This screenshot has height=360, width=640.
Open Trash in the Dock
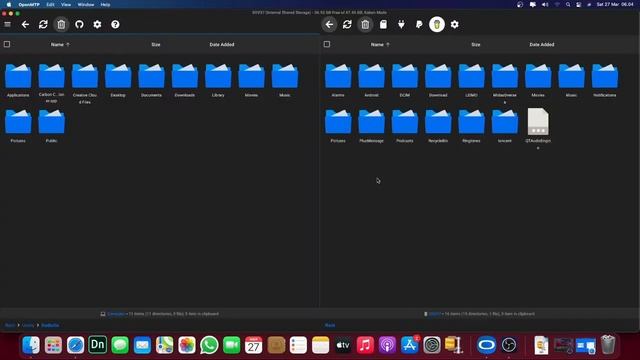(608, 345)
